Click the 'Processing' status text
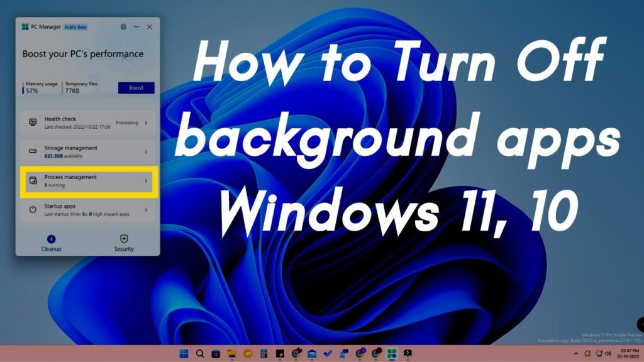 coord(127,123)
